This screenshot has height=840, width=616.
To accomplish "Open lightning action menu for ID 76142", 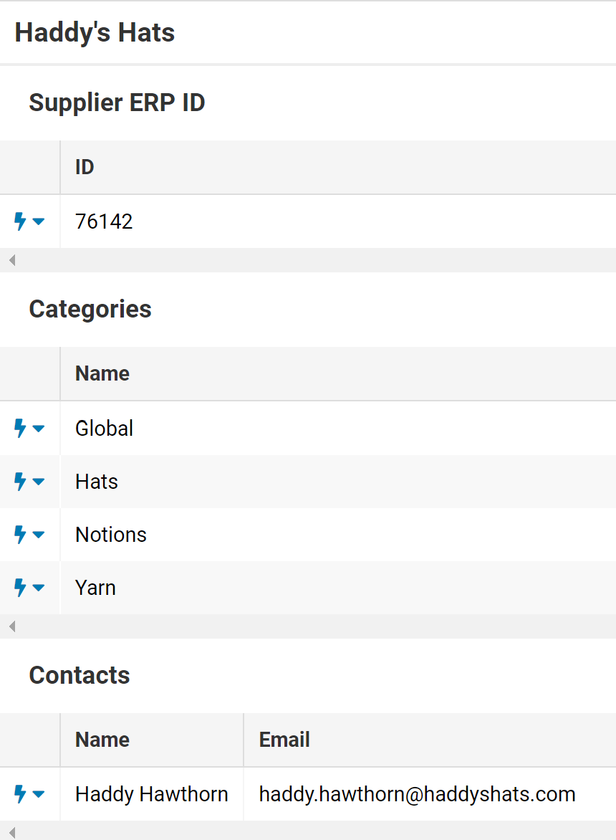I will [x=20, y=221].
